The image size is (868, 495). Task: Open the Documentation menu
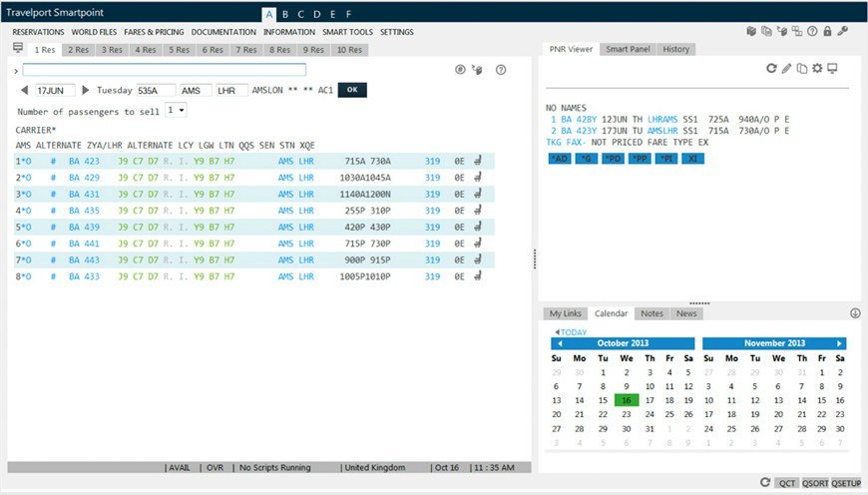tap(223, 32)
